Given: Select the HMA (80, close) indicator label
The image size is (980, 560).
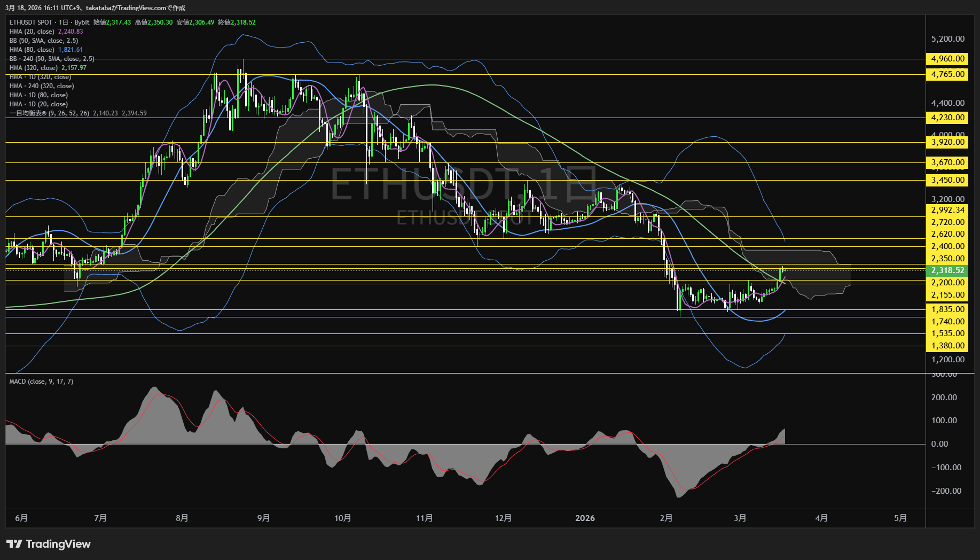Looking at the screenshot, I should 32,50.
